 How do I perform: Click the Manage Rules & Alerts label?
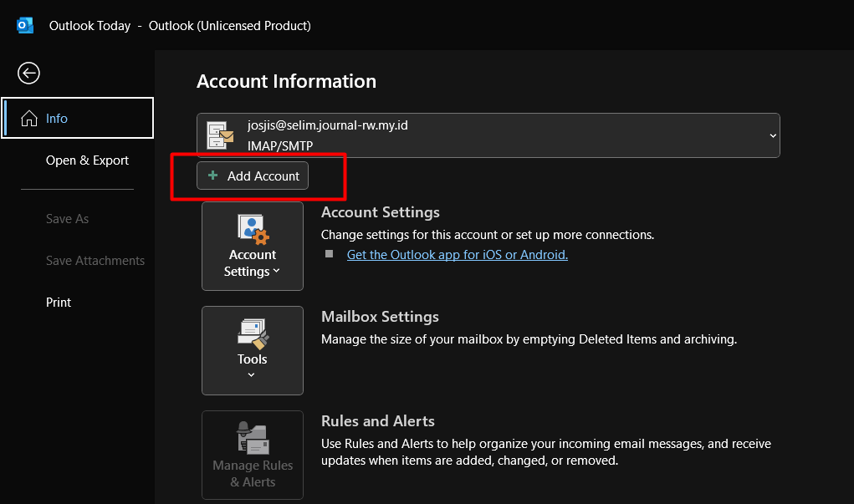point(253,474)
